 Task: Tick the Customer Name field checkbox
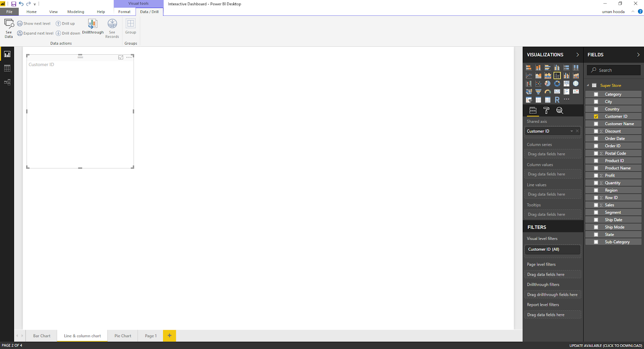click(x=596, y=124)
